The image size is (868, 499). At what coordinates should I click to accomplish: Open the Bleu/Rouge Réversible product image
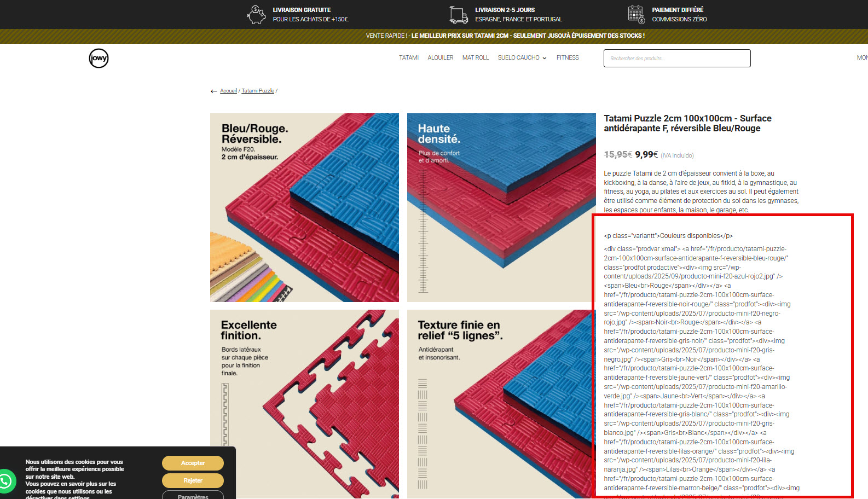(x=304, y=207)
